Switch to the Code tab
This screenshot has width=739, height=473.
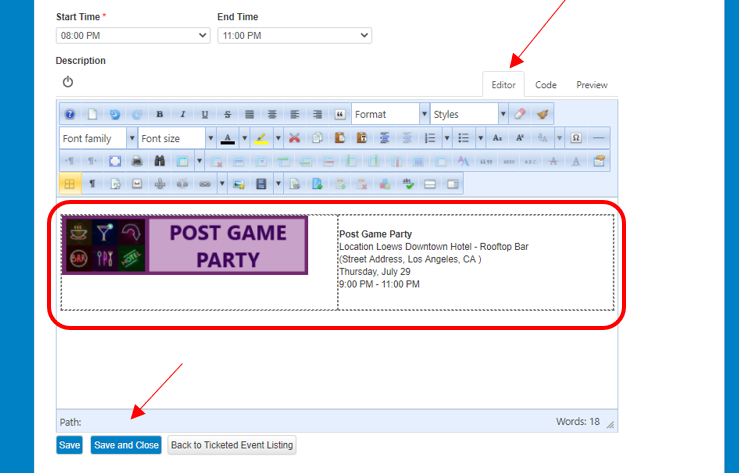tap(546, 85)
